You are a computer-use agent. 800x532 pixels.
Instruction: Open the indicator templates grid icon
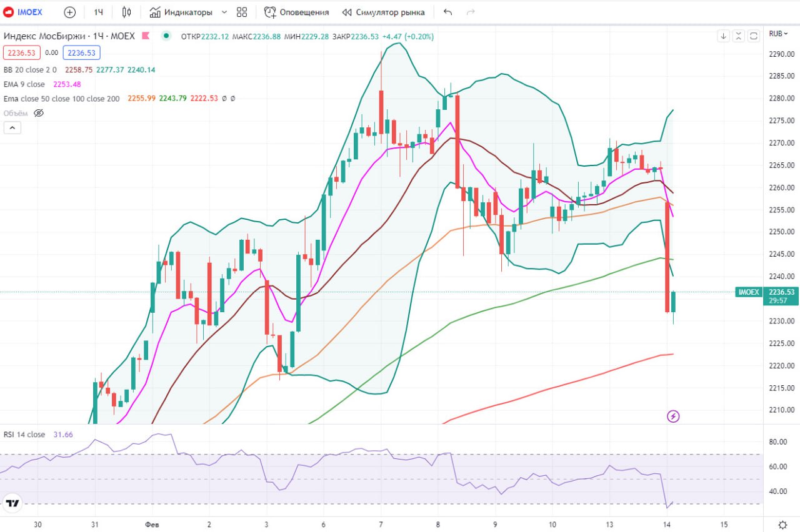(242, 12)
